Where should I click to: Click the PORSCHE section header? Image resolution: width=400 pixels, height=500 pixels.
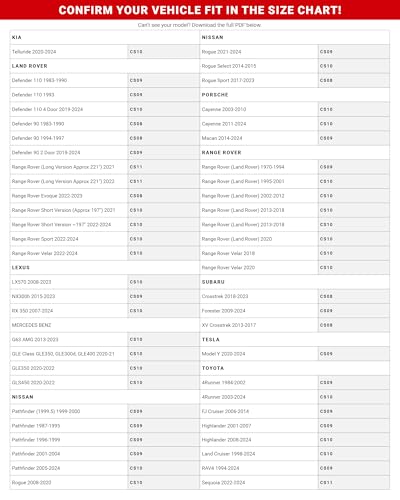point(215,95)
